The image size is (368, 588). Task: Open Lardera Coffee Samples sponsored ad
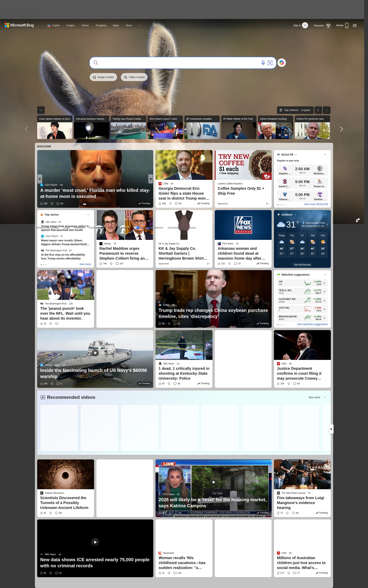point(243,179)
